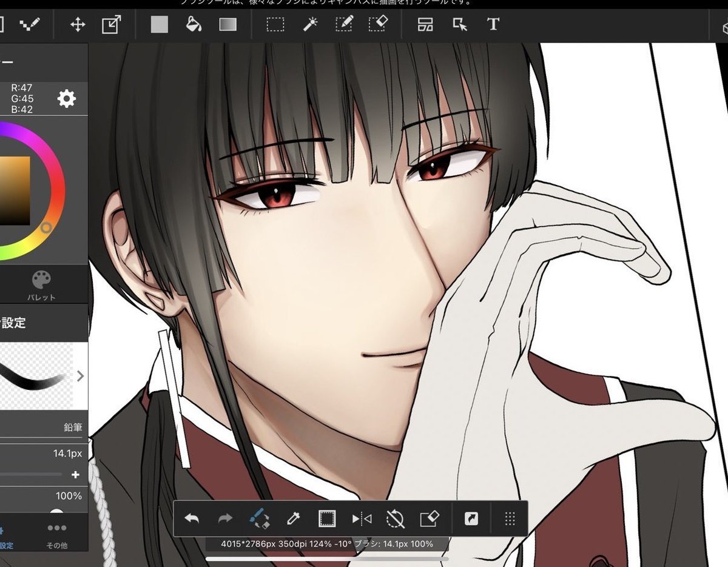Viewport: 728px width, 567px height.
Task: Open the パレット palette tab
Action: click(41, 286)
